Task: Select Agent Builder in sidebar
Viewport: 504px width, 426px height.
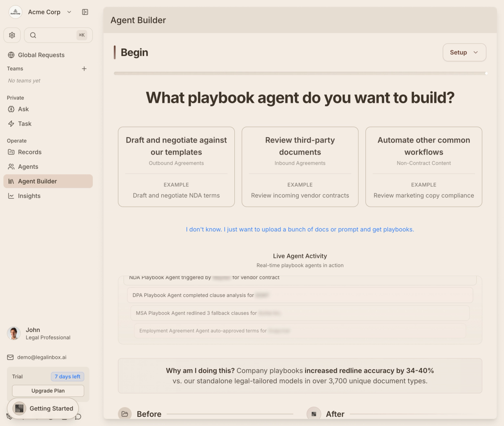Action: point(48,181)
